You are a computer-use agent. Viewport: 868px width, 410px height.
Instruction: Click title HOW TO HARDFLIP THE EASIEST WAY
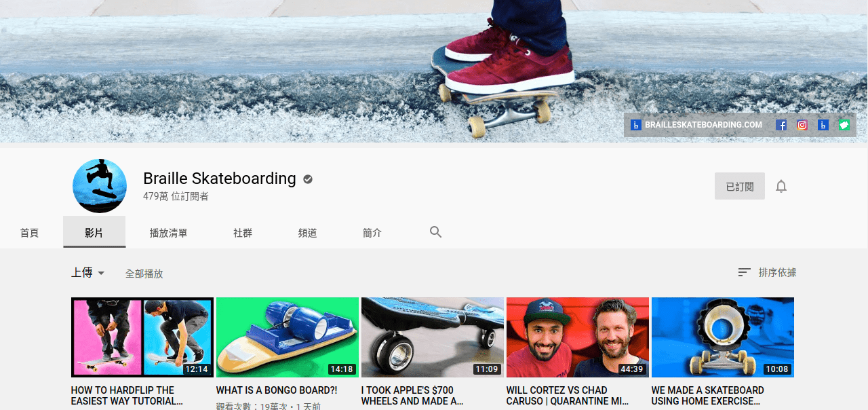coord(127,396)
